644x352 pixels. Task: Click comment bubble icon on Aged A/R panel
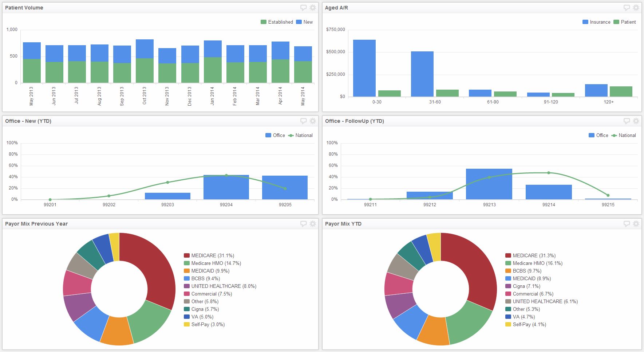(627, 7)
